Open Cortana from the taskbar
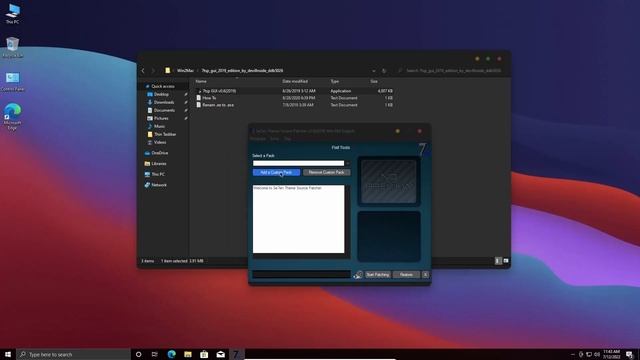The width and height of the screenshot is (640, 360). tap(138, 354)
